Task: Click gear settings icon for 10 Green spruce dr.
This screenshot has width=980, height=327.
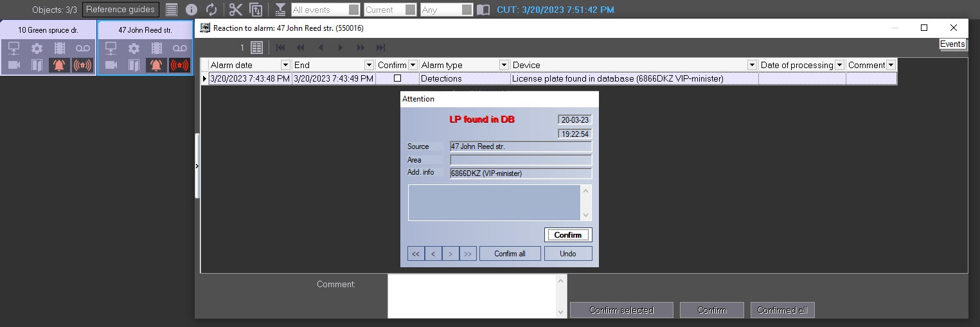Action: 37,48
